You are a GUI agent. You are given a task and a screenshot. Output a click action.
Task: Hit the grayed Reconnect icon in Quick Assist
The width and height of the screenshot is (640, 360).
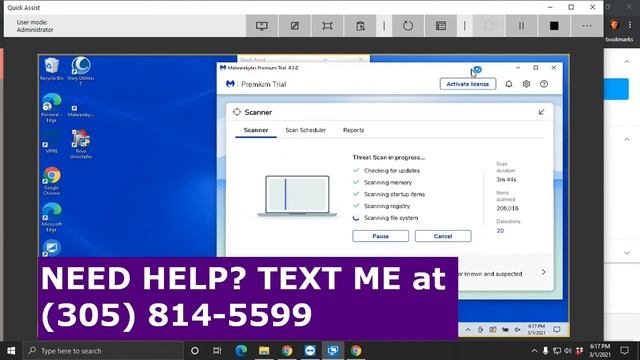coord(489,26)
